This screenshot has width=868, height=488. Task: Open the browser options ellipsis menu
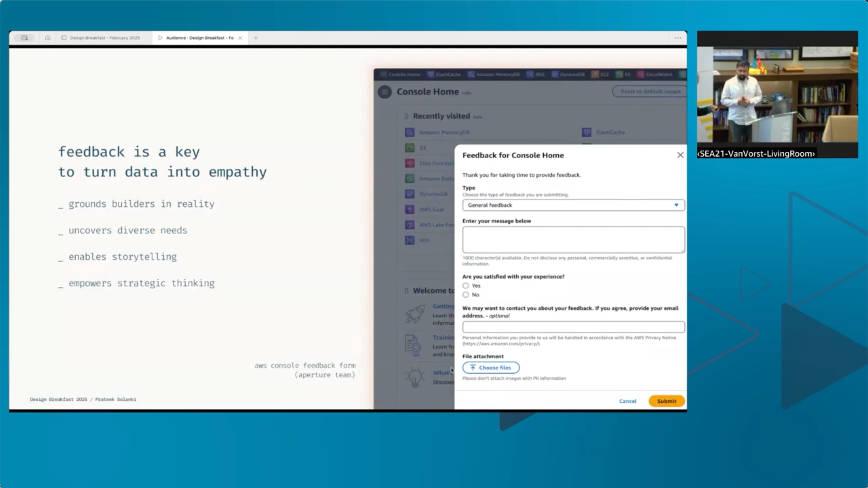[678, 38]
